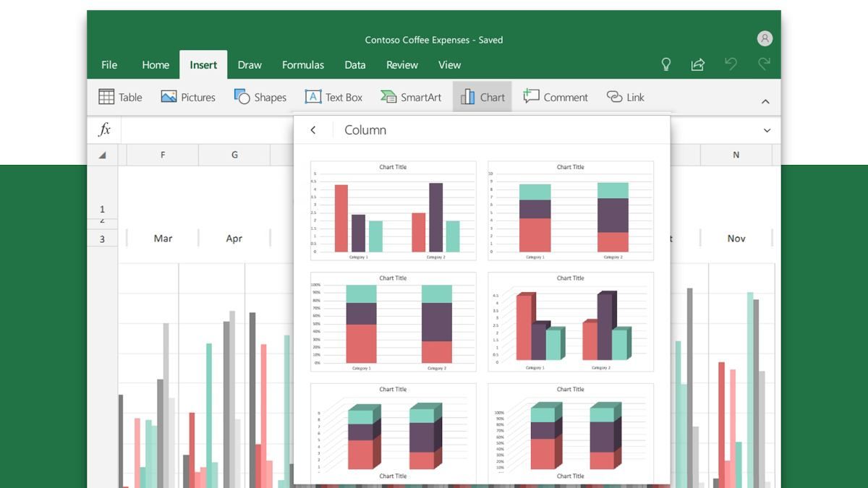Open your account profile
This screenshot has height=488, width=868.
(765, 38)
